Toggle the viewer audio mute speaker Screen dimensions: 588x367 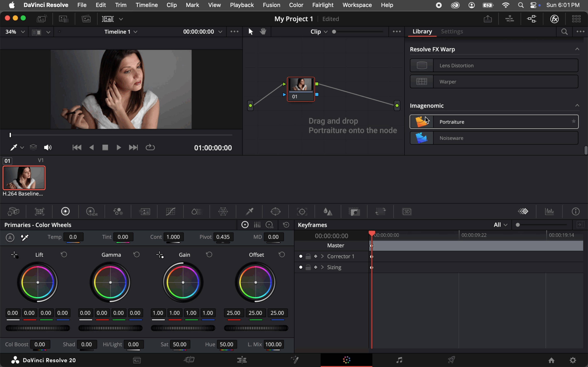pos(48,147)
